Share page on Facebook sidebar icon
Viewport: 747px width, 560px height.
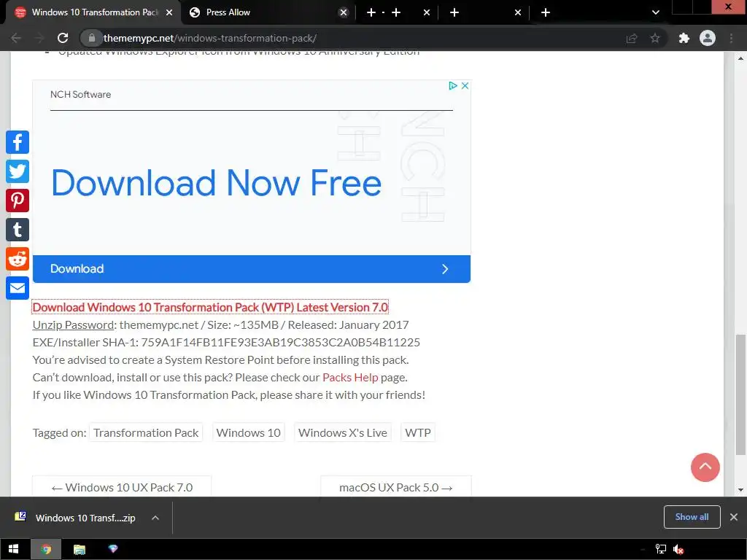18,142
